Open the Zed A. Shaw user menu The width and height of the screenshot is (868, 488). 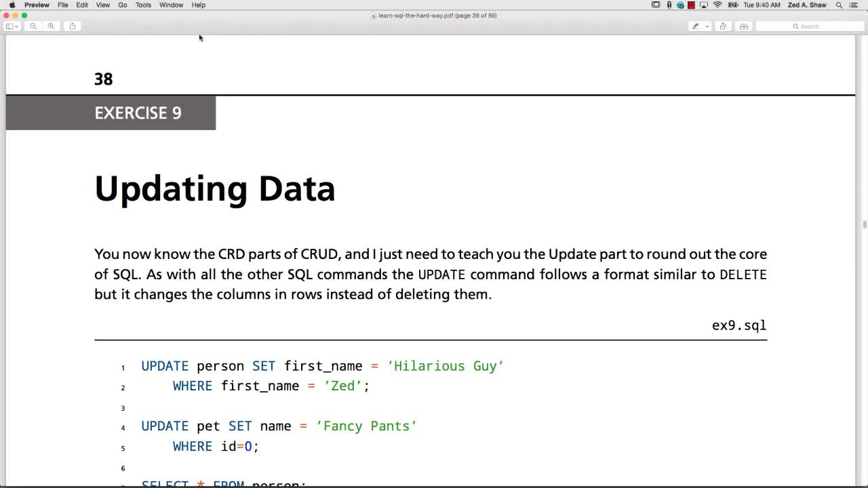(807, 5)
